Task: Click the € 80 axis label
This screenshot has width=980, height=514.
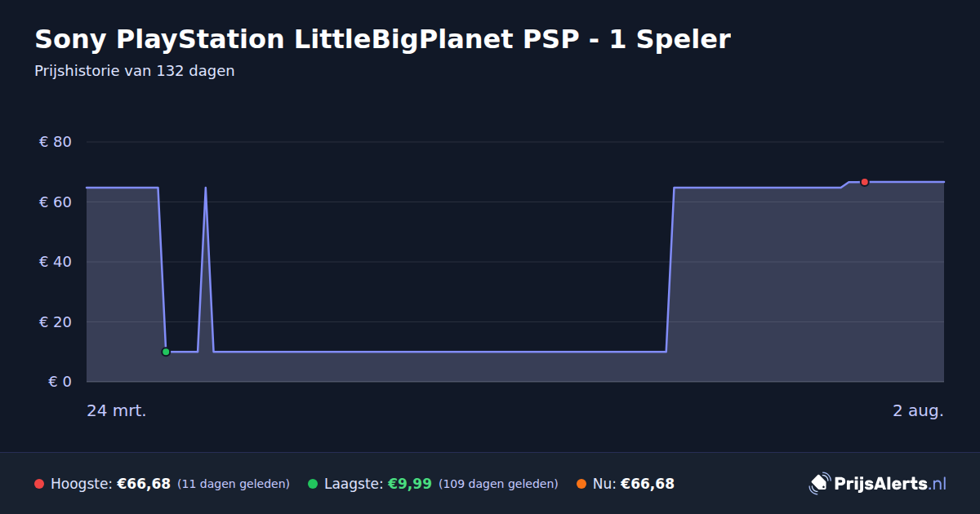Action: click(x=56, y=142)
